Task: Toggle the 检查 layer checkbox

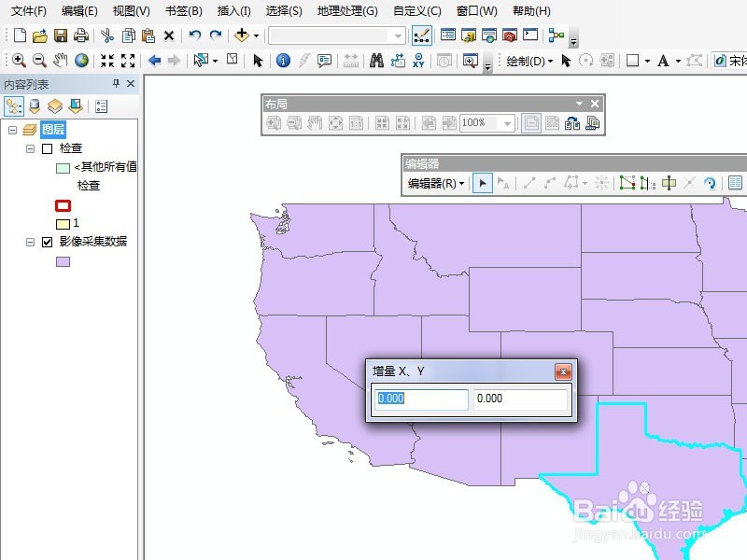Action: coord(47,149)
